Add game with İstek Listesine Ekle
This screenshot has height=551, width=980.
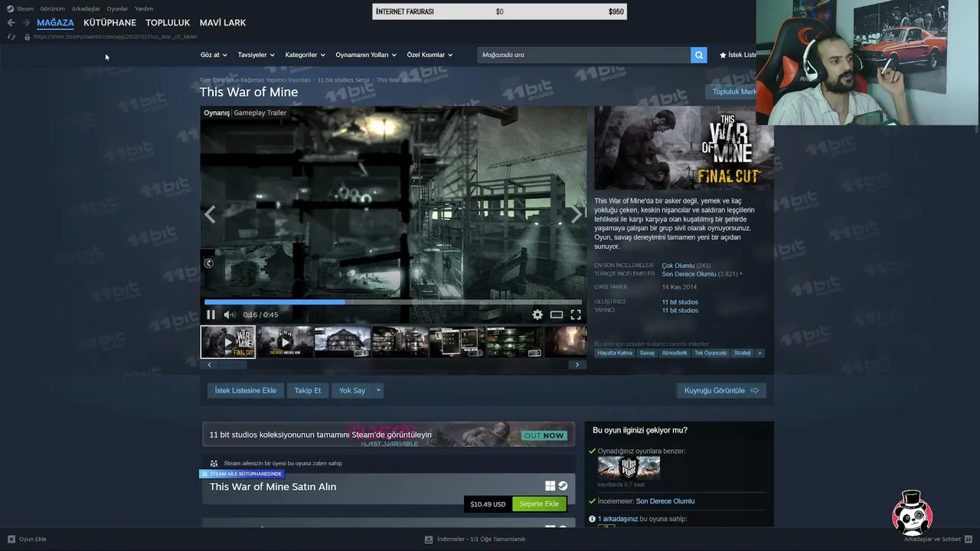245,390
